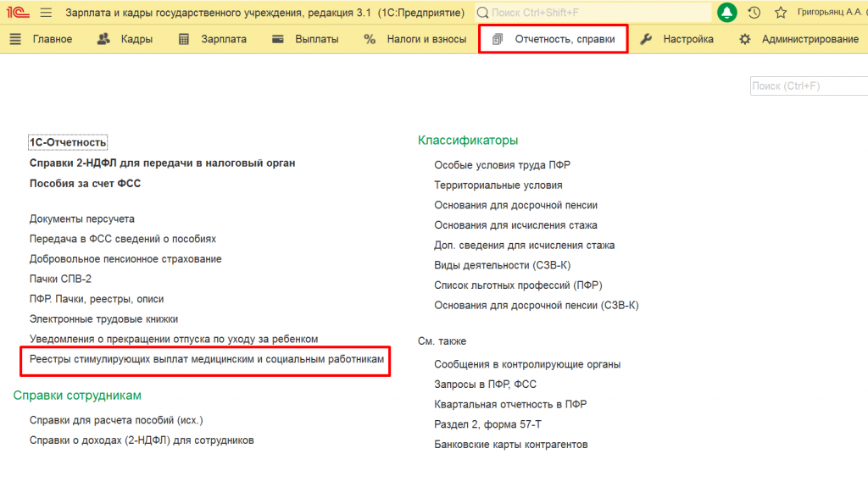
Task: Click the Администрирование gear icon
Action: pos(745,39)
